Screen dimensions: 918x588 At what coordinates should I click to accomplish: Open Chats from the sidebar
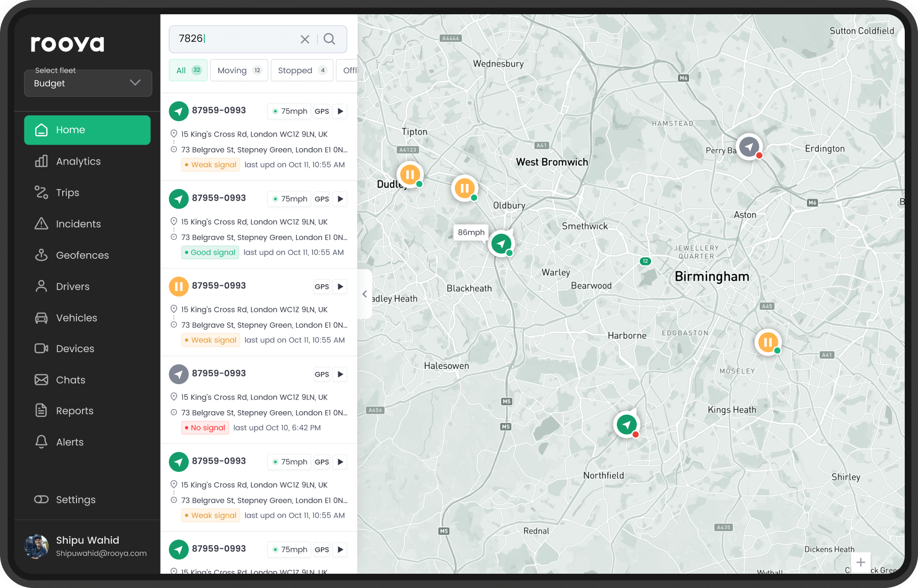(70, 380)
